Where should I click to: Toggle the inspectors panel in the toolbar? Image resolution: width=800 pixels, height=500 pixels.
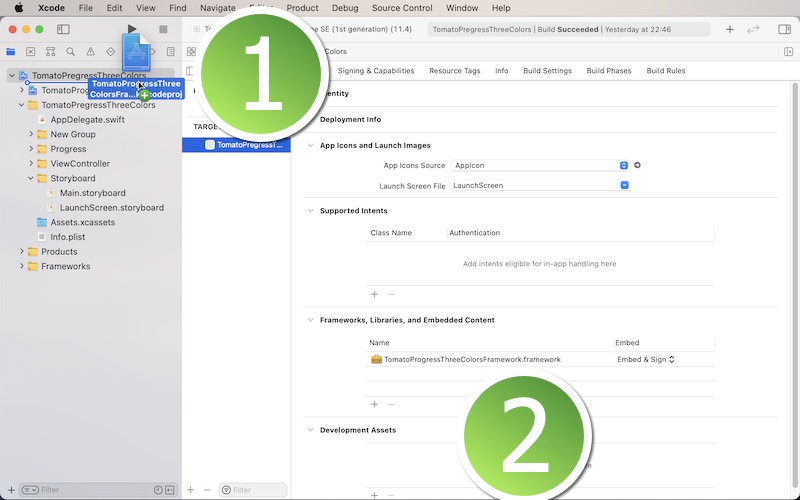[x=784, y=29]
